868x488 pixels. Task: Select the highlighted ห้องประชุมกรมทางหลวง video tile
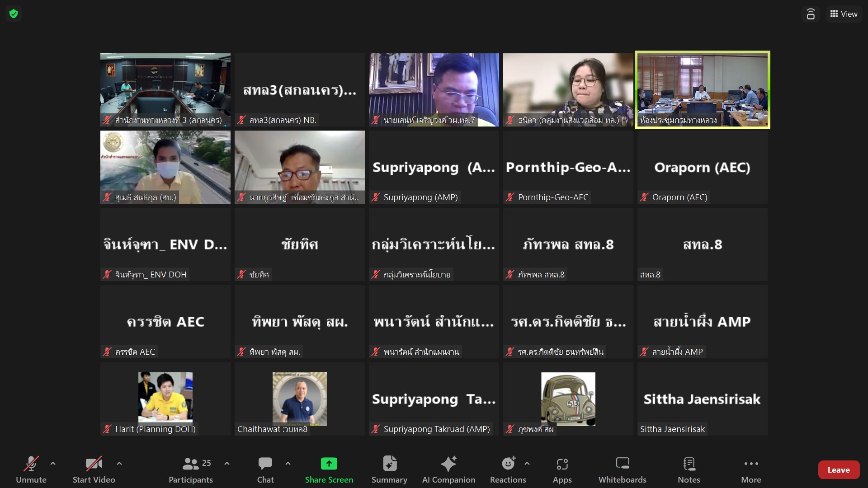tap(702, 89)
